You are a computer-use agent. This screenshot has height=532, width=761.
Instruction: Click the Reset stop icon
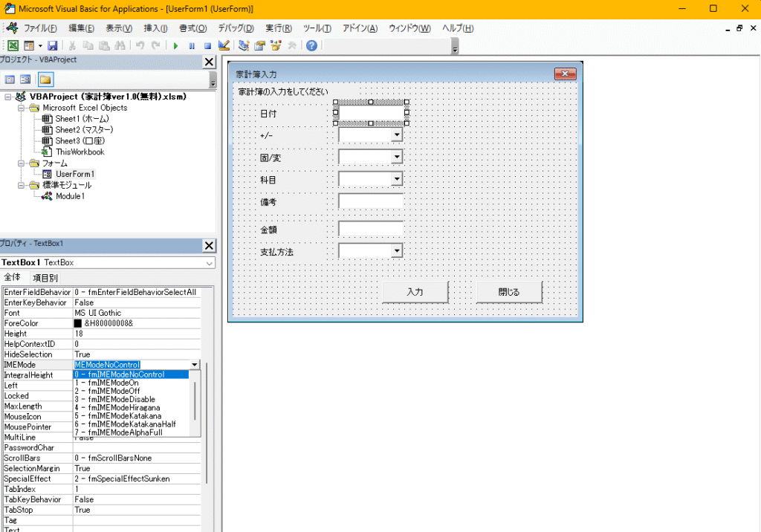point(207,45)
